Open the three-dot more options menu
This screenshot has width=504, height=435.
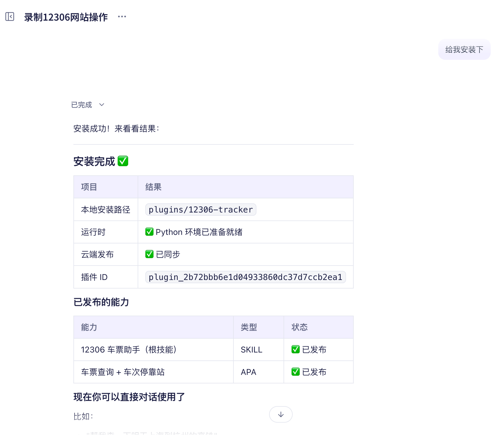(122, 17)
